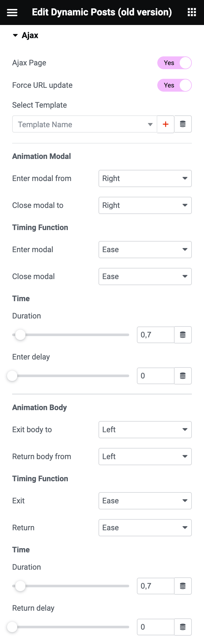Open dynamic tags for Animation Body Duration

pos(183,586)
